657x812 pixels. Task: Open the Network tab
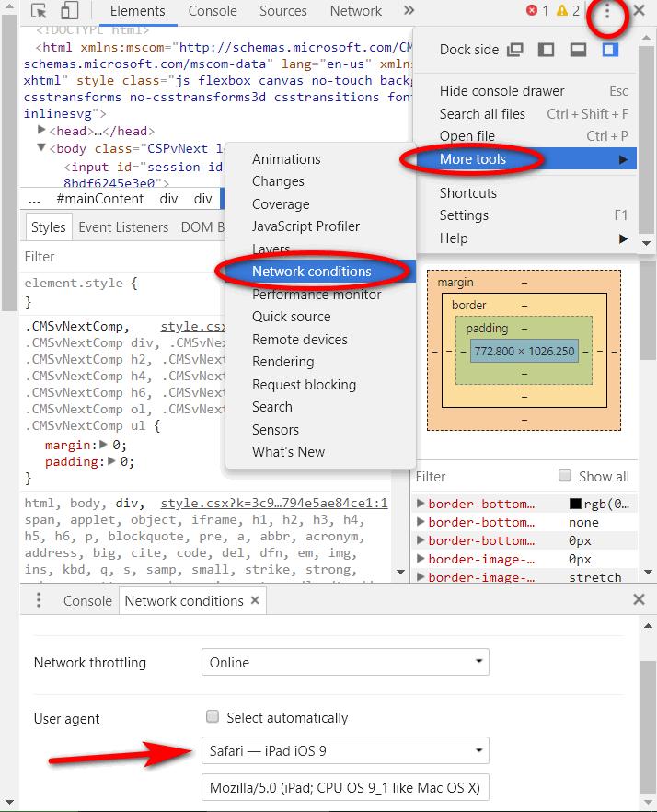point(356,11)
